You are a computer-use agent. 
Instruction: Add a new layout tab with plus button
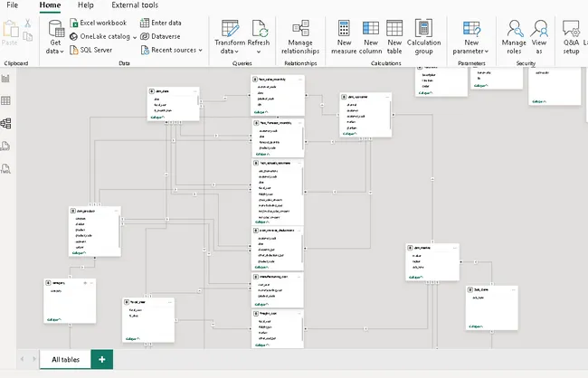(102, 359)
